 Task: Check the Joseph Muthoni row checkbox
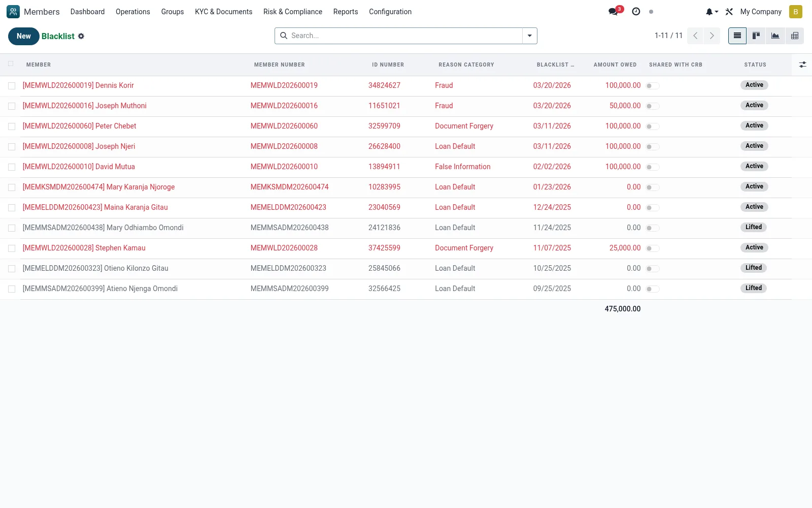tap(12, 106)
